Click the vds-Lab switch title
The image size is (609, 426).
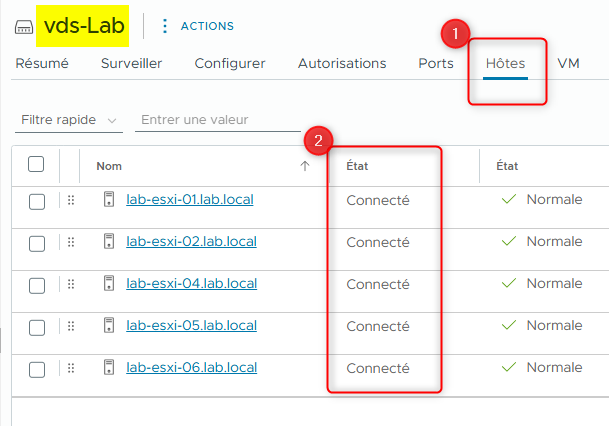(84, 26)
